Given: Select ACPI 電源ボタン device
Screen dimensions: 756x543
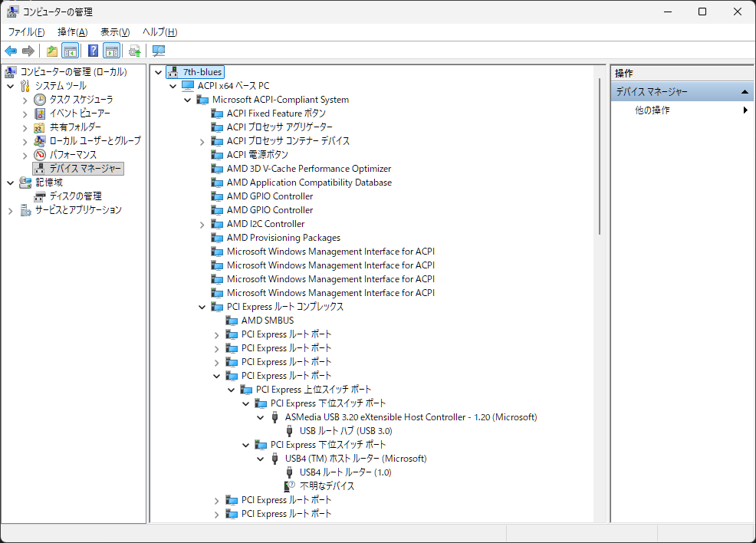Looking at the screenshot, I should [x=258, y=155].
